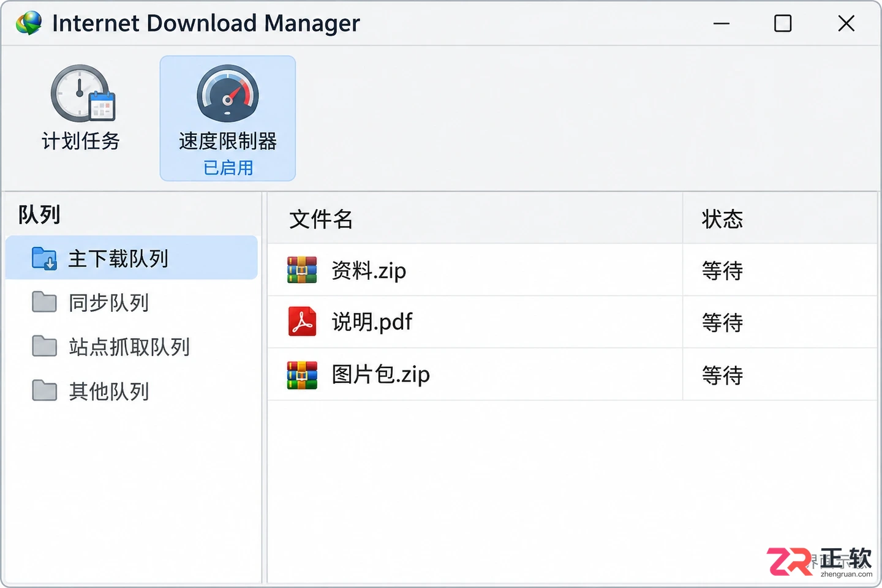The width and height of the screenshot is (882, 588).
Task: Click the 主下载队列 blue folder icon
Action: click(x=44, y=258)
